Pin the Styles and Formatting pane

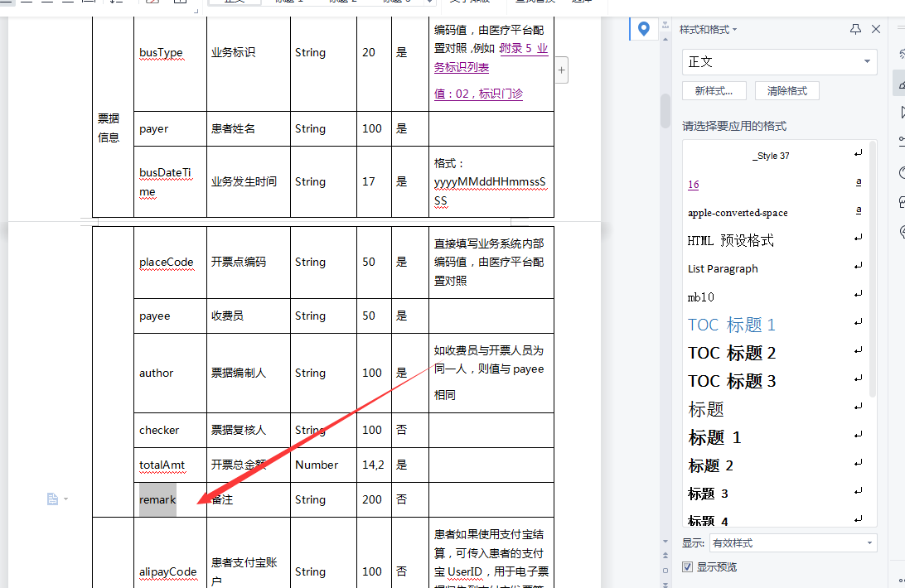click(855, 29)
